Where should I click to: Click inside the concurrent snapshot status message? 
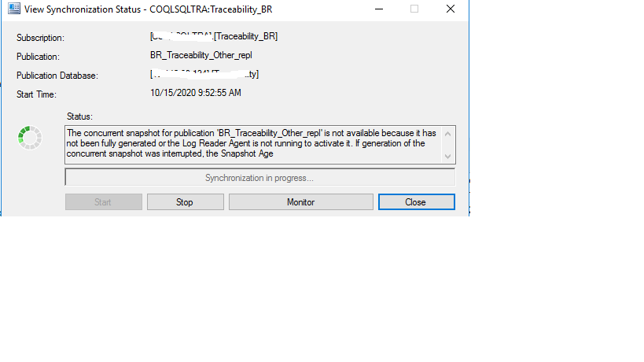pos(253,144)
